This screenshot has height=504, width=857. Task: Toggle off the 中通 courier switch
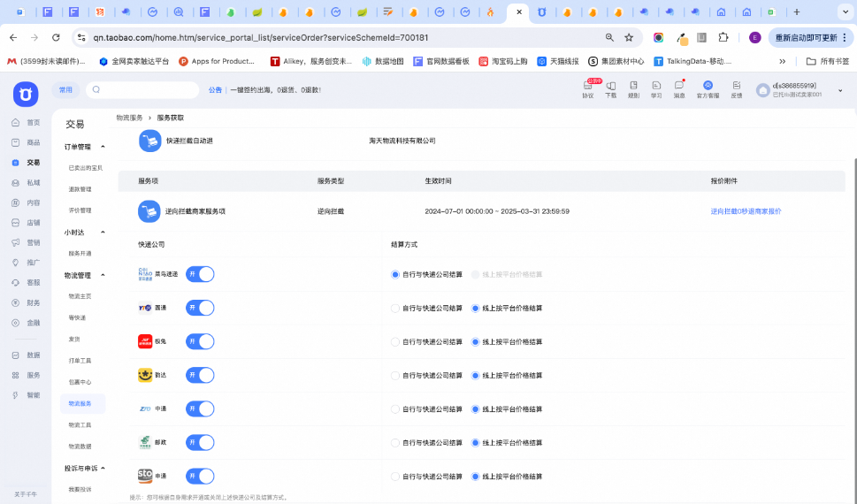(x=200, y=409)
